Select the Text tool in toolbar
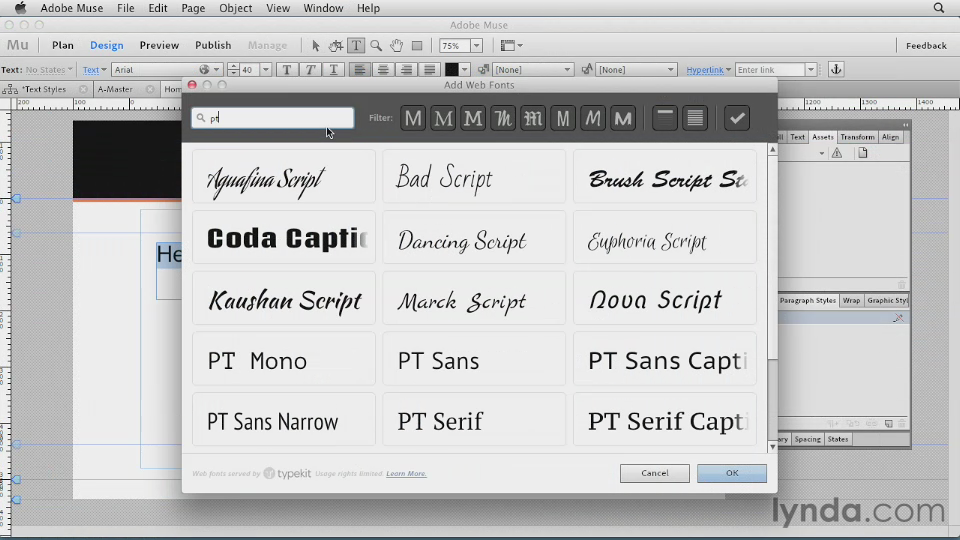960x540 pixels. [356, 46]
